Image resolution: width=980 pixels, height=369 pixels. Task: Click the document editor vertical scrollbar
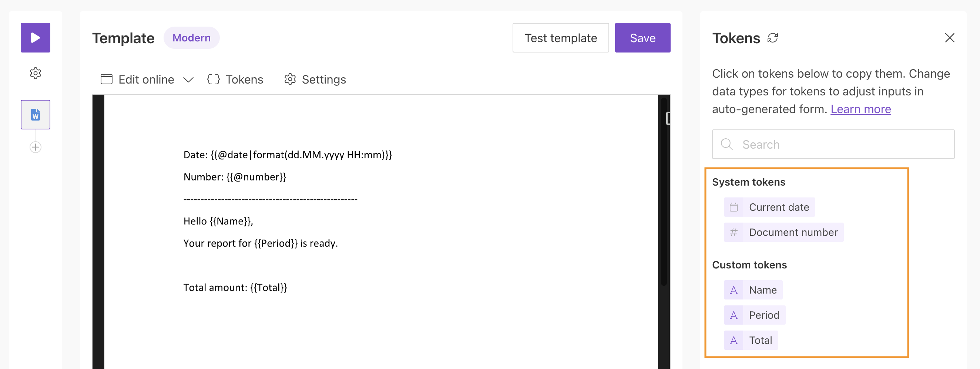coord(664,190)
